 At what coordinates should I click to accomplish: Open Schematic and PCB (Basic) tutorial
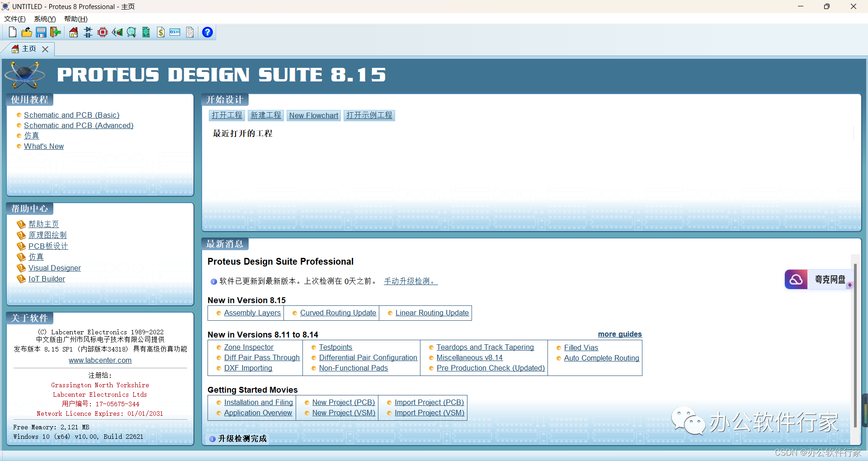click(71, 115)
